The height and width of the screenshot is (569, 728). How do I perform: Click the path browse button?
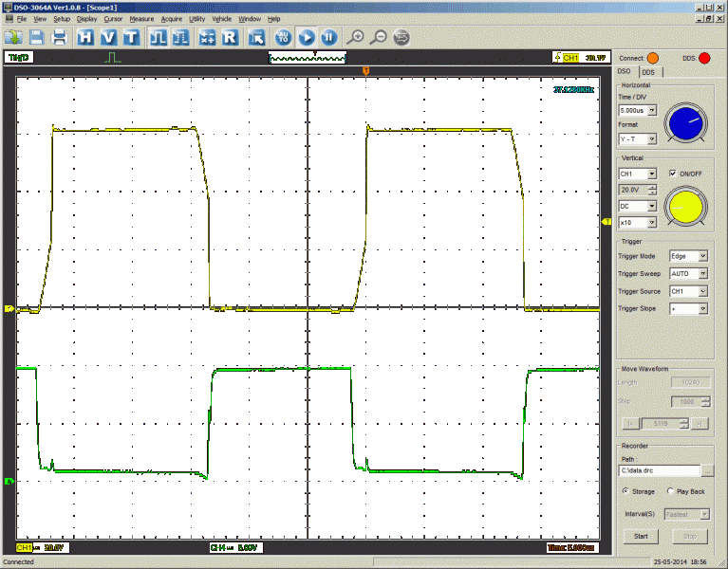tap(707, 470)
